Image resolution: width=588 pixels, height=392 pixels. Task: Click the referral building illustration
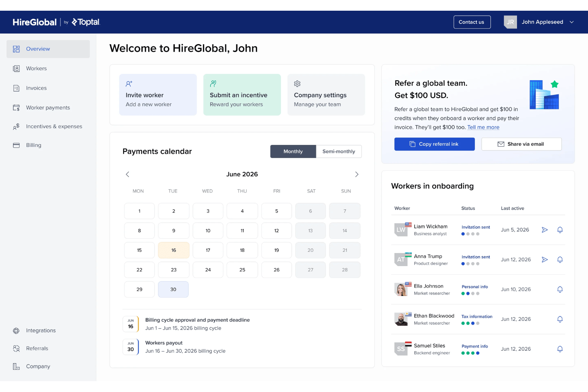(544, 95)
